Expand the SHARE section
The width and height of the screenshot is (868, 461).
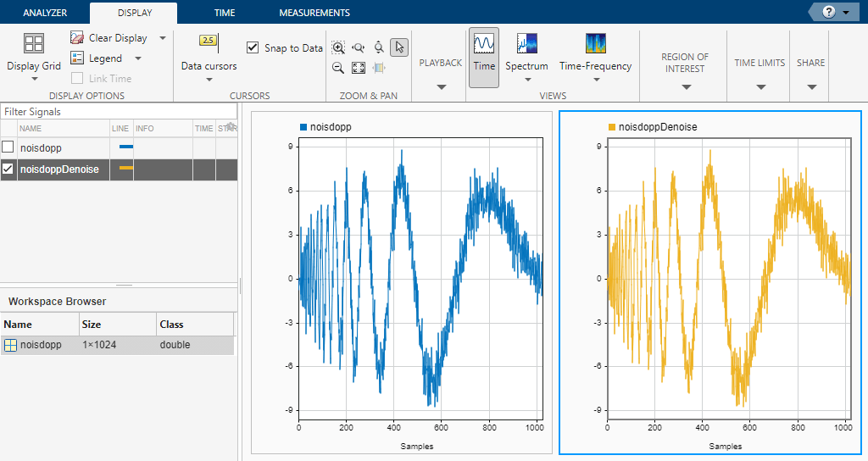pos(812,87)
